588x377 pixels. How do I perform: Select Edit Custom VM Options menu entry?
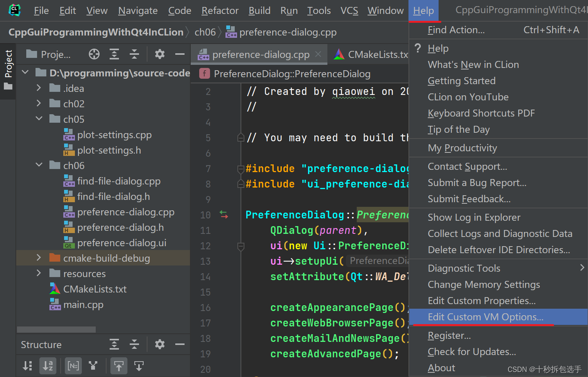[498, 317]
